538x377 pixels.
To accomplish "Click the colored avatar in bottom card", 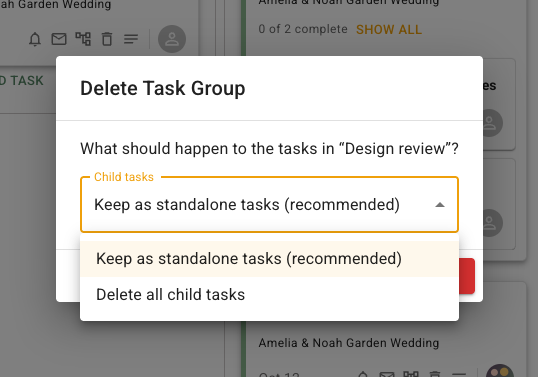I will coord(500,371).
